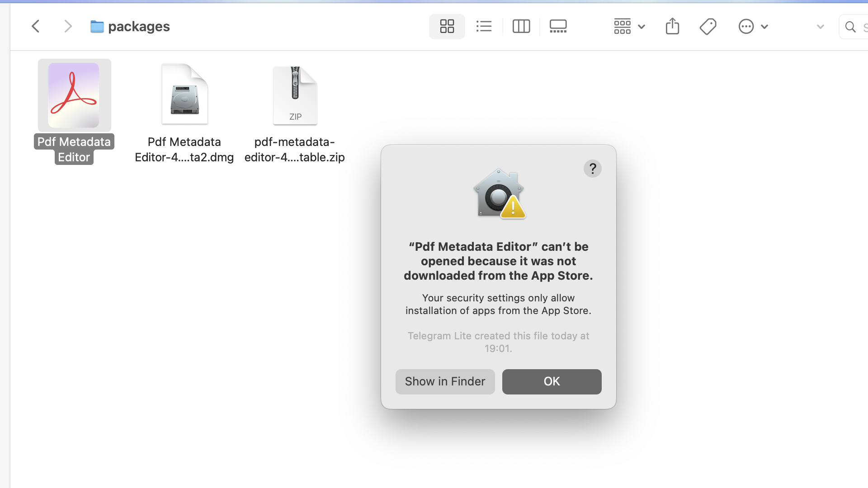
Task: Go forward with the right chevron
Action: (x=68, y=26)
